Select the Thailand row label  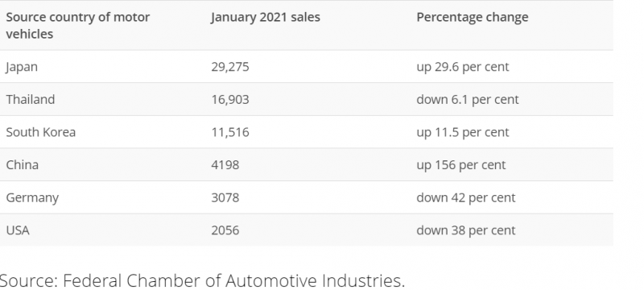(31, 99)
